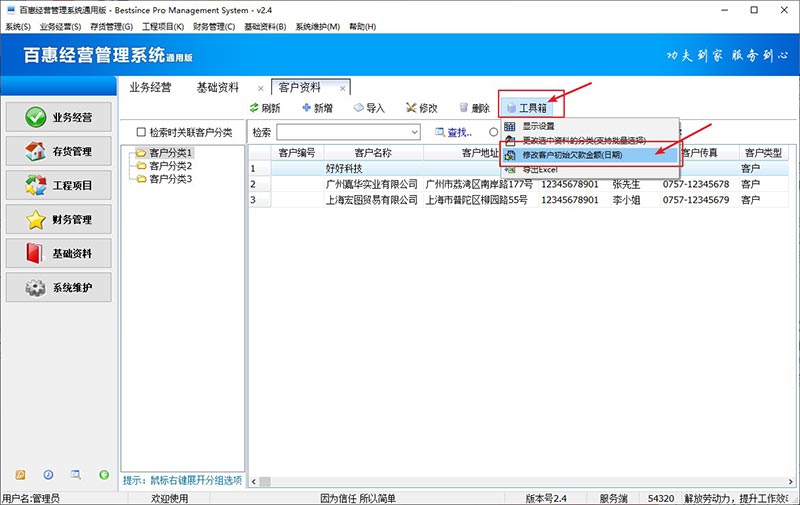The image size is (800, 505).
Task: Choose 修改客户初始欠款金额(日期) menu entry
Action: (590, 155)
